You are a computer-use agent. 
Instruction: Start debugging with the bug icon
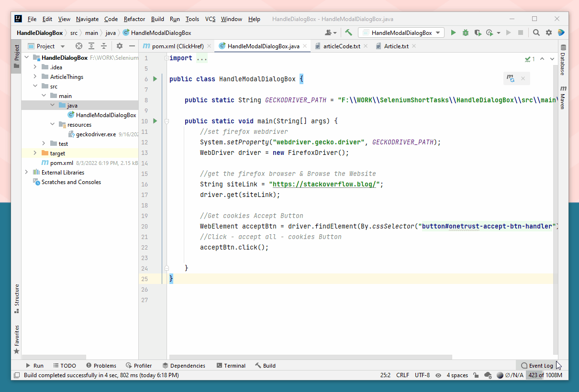point(466,33)
